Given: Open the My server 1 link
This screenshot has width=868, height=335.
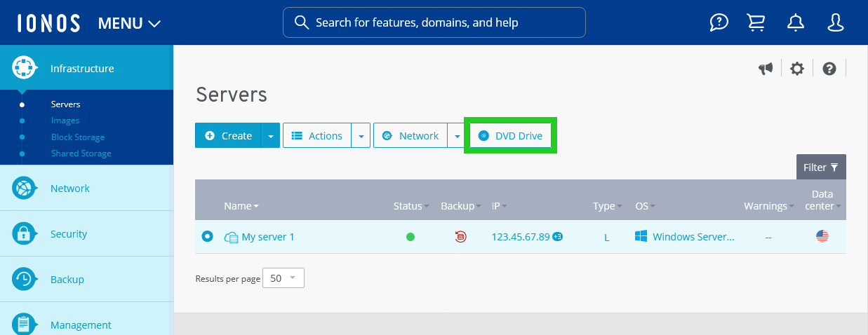Looking at the screenshot, I should point(267,237).
